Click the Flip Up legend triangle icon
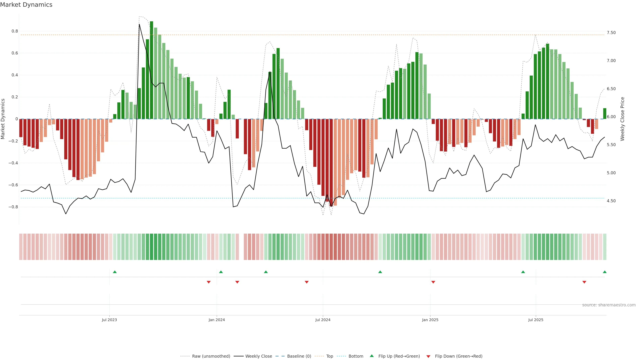This screenshot has width=644, height=362. tap(372, 356)
